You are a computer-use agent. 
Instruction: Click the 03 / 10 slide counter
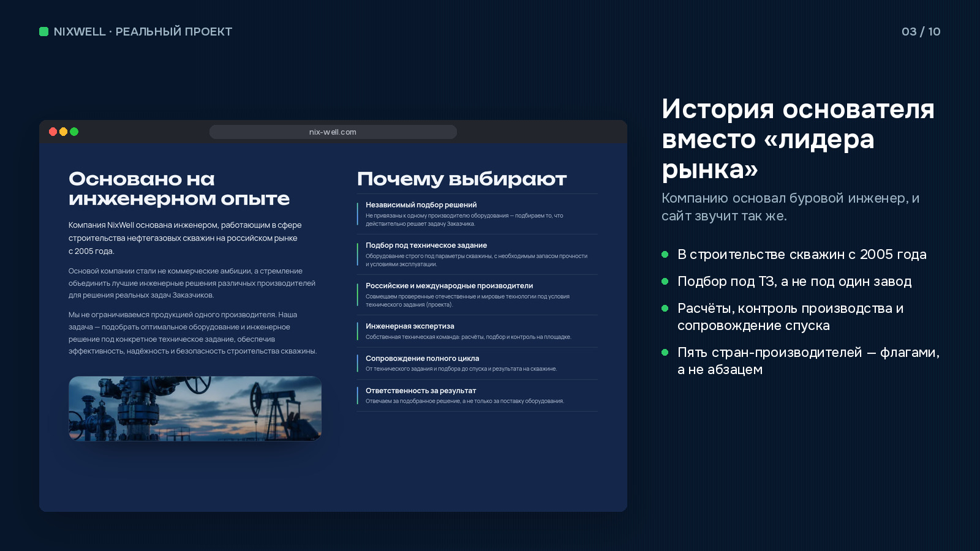921,31
